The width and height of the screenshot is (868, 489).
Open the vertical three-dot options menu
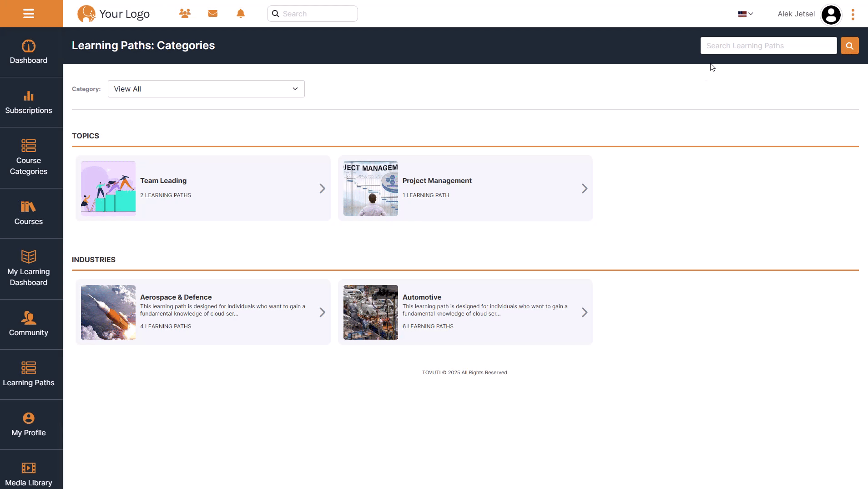(853, 15)
